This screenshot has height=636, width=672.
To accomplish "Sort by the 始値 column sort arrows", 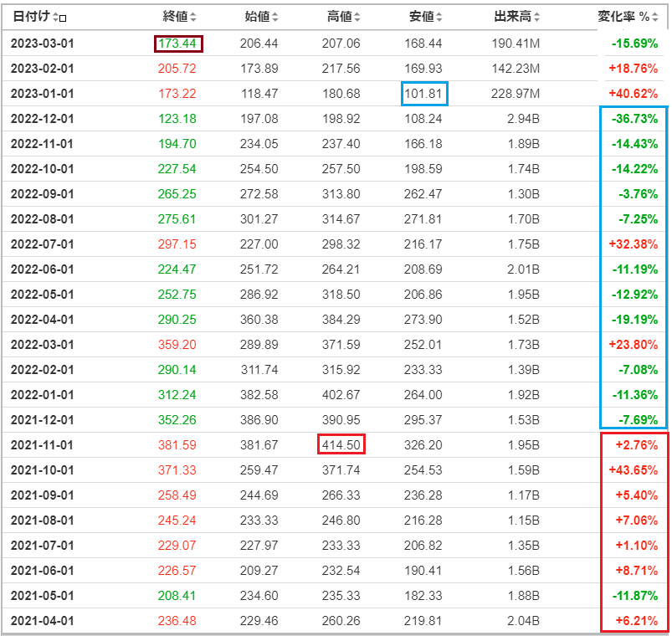I will point(275,17).
